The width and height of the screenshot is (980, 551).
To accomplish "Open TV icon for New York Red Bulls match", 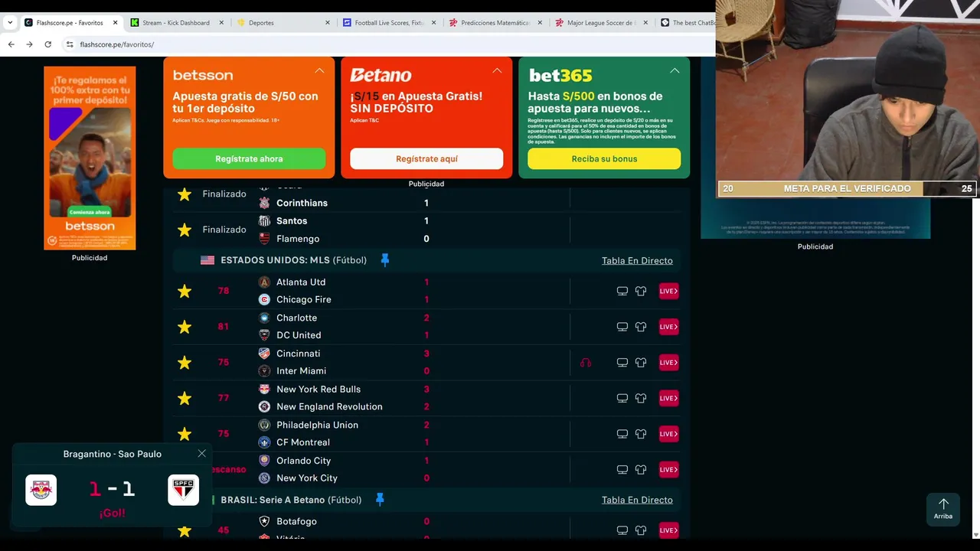I will (622, 398).
